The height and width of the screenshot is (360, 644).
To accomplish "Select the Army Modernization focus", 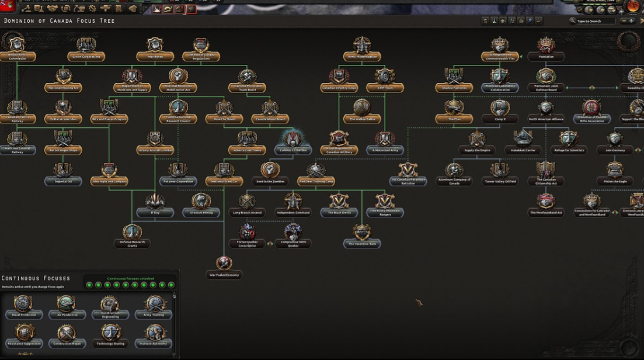I will (x=362, y=49).
